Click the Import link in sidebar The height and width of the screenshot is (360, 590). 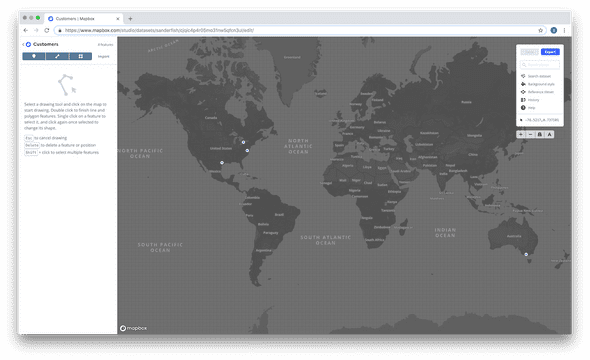coord(103,56)
